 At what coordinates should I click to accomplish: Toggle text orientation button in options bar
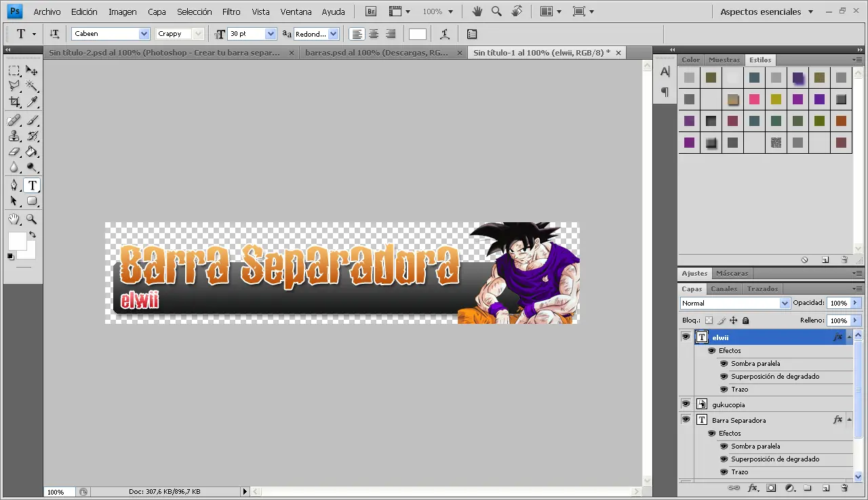54,34
